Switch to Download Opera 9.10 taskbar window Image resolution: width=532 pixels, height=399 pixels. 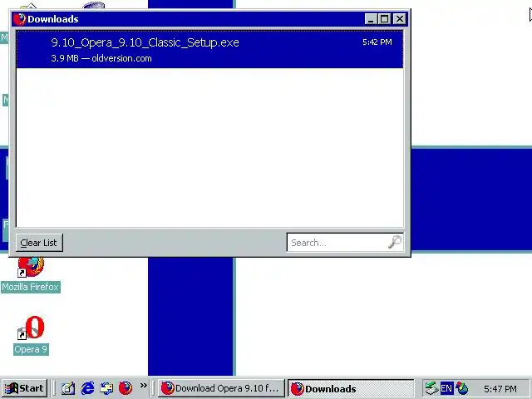click(221, 388)
